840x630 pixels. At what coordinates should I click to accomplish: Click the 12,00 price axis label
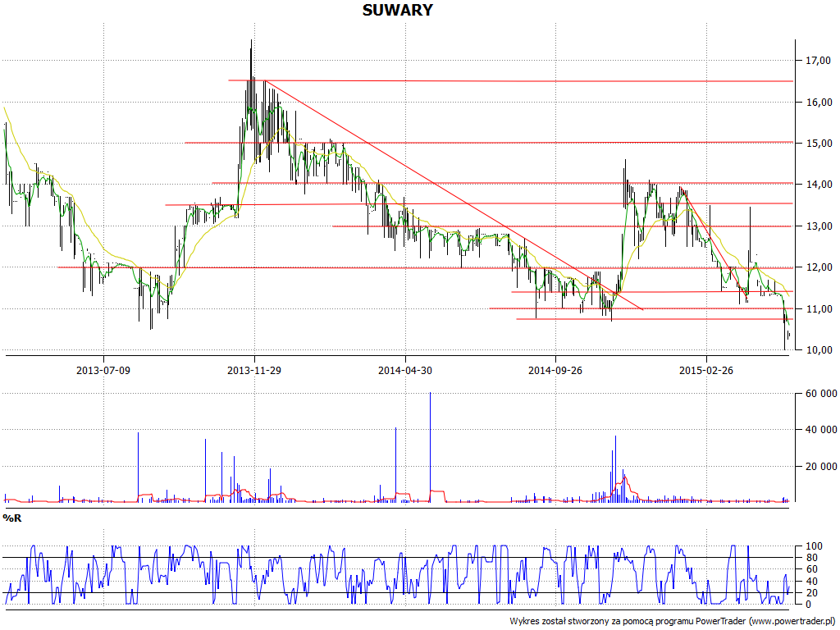click(819, 267)
